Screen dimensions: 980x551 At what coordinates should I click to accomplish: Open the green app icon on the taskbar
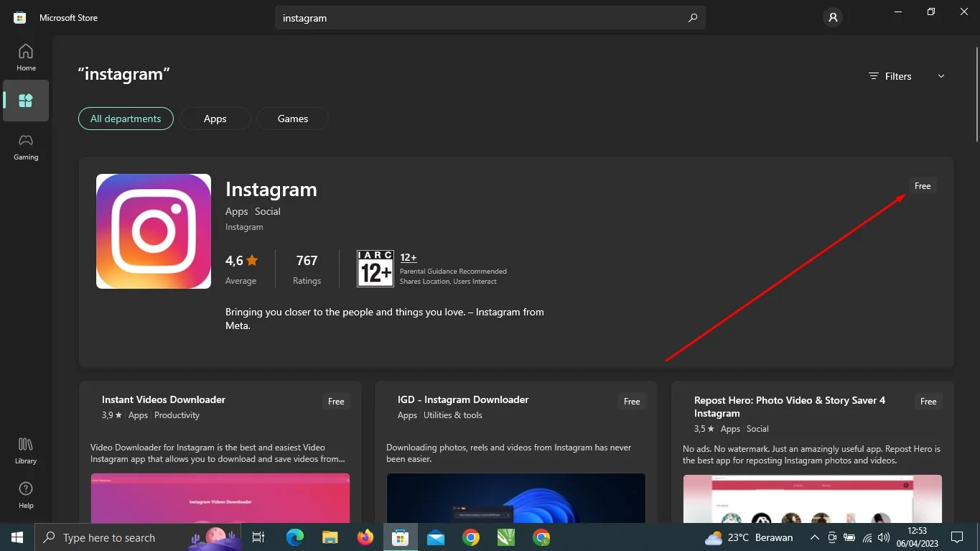tap(506, 537)
